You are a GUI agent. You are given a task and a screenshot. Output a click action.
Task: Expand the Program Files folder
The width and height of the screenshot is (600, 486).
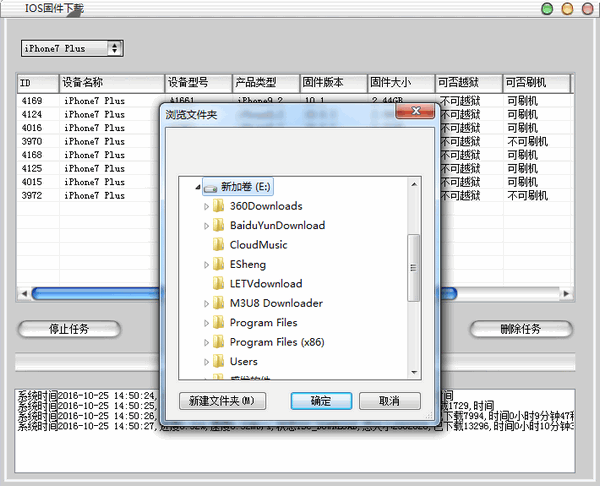pyautogui.click(x=206, y=323)
